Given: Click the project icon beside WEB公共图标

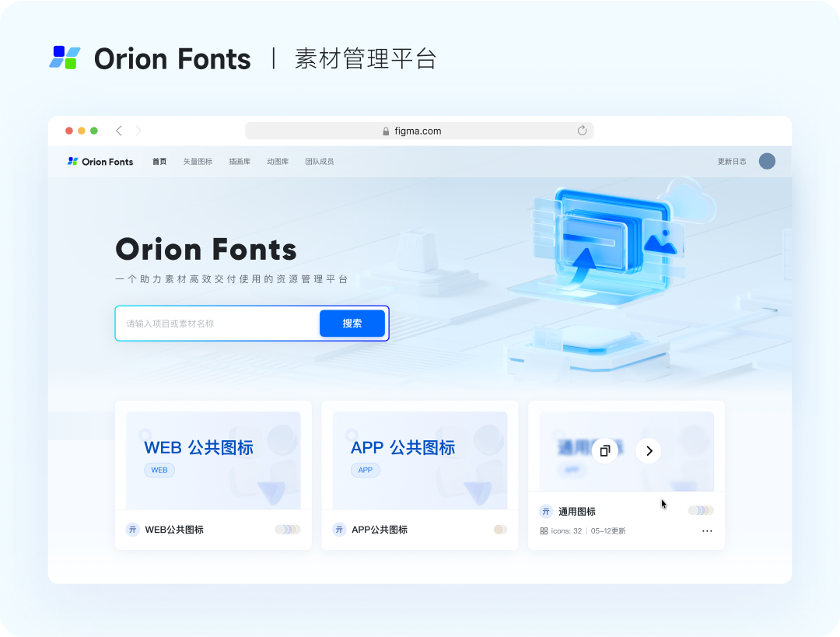Looking at the screenshot, I should [132, 530].
